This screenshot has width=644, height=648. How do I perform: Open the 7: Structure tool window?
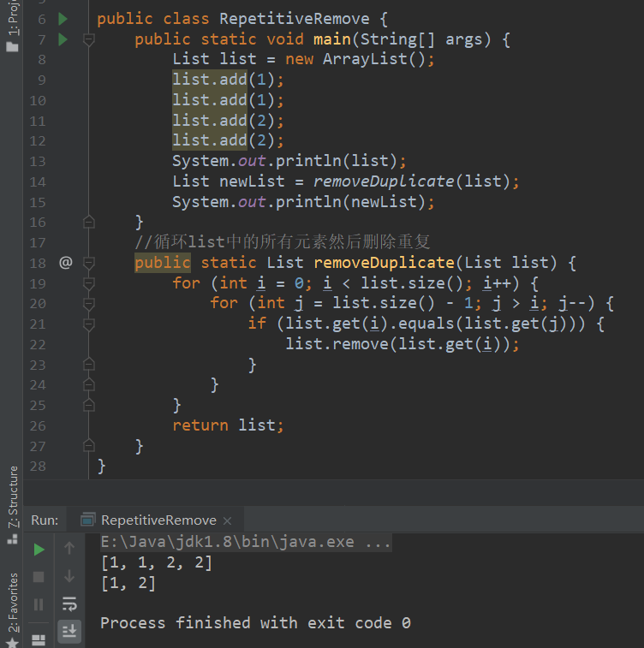pyautogui.click(x=13, y=504)
